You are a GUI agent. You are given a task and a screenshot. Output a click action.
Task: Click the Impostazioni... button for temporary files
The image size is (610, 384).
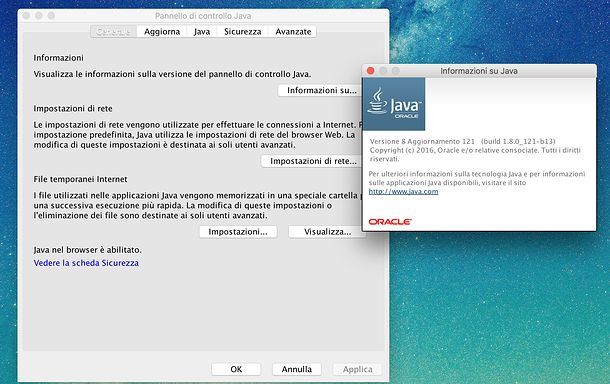click(x=238, y=232)
